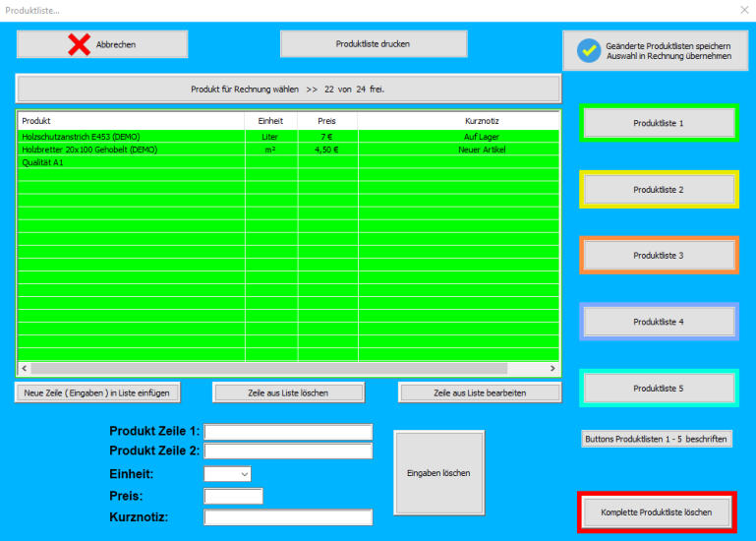
Task: Switch to Produktliste 3
Action: coord(658,255)
